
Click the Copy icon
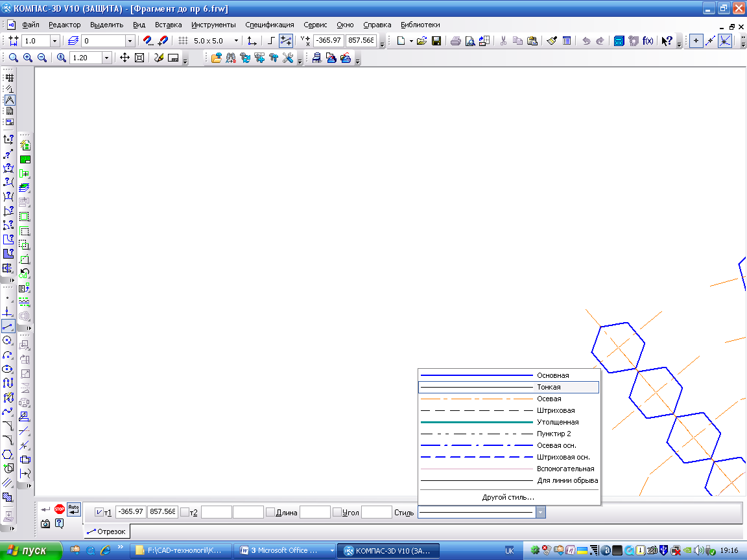517,41
